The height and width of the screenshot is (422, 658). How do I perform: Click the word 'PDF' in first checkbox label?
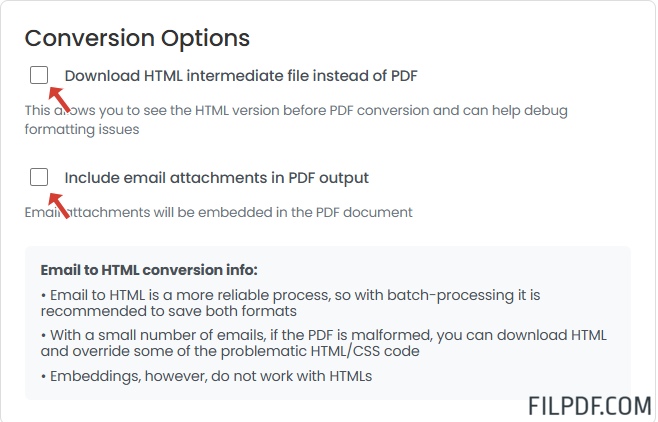(402, 75)
